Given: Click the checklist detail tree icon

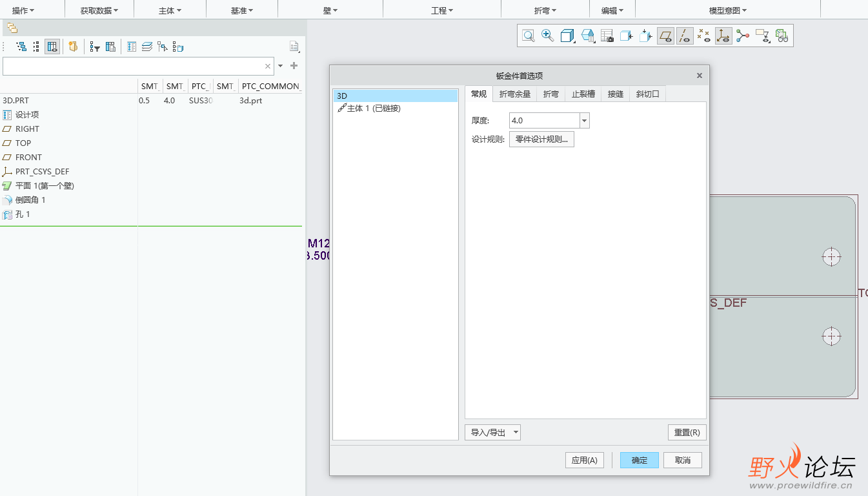Looking at the screenshot, I should tap(132, 46).
